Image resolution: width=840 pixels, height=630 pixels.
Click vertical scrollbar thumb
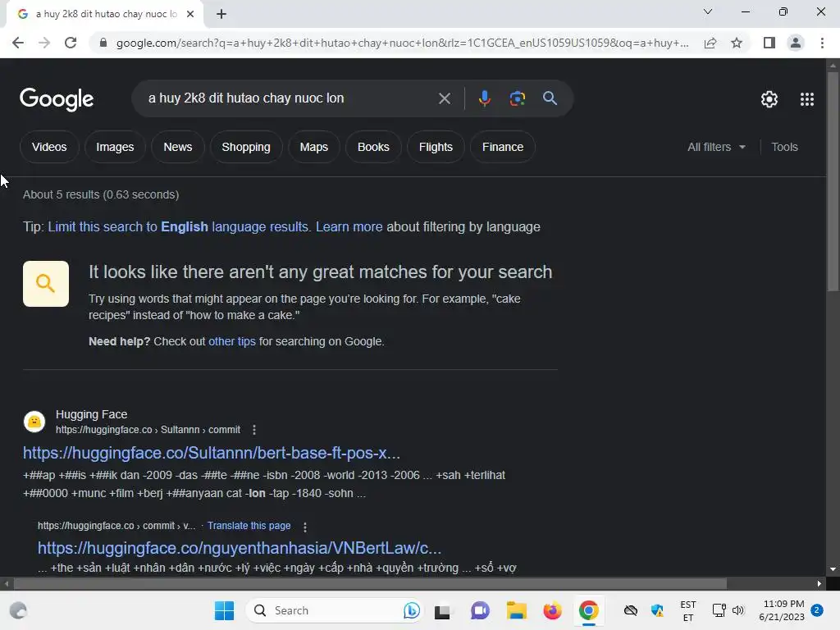[833, 182]
